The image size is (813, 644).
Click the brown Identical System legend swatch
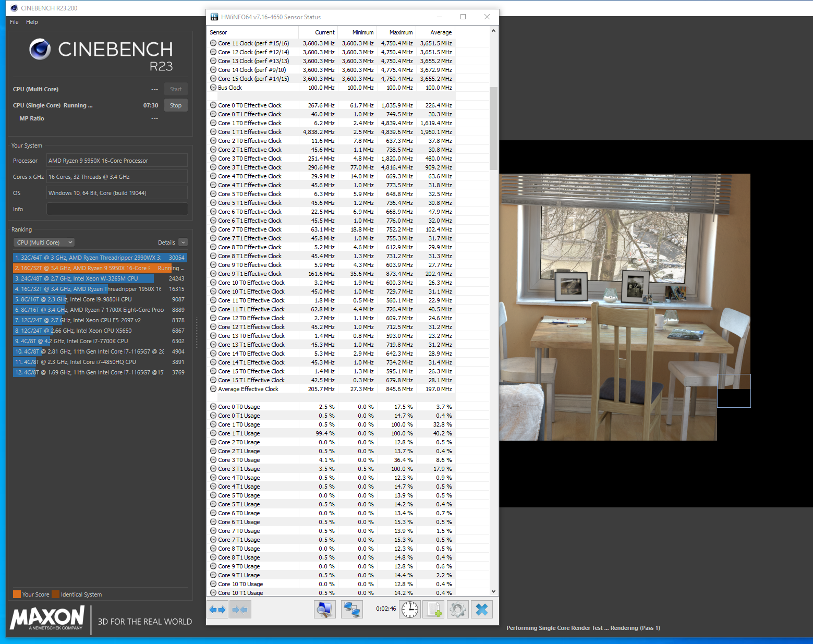[55, 594]
